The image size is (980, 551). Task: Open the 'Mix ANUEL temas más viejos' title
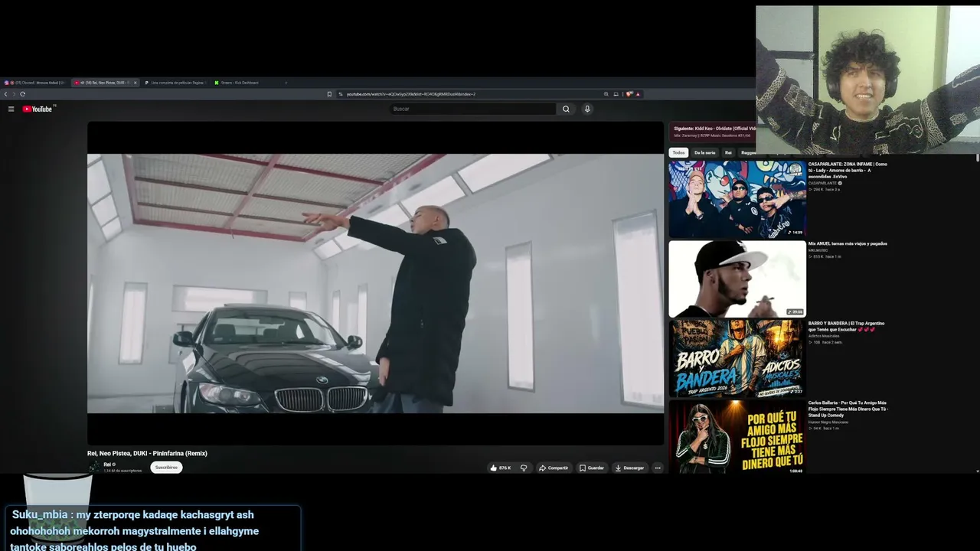pos(848,243)
